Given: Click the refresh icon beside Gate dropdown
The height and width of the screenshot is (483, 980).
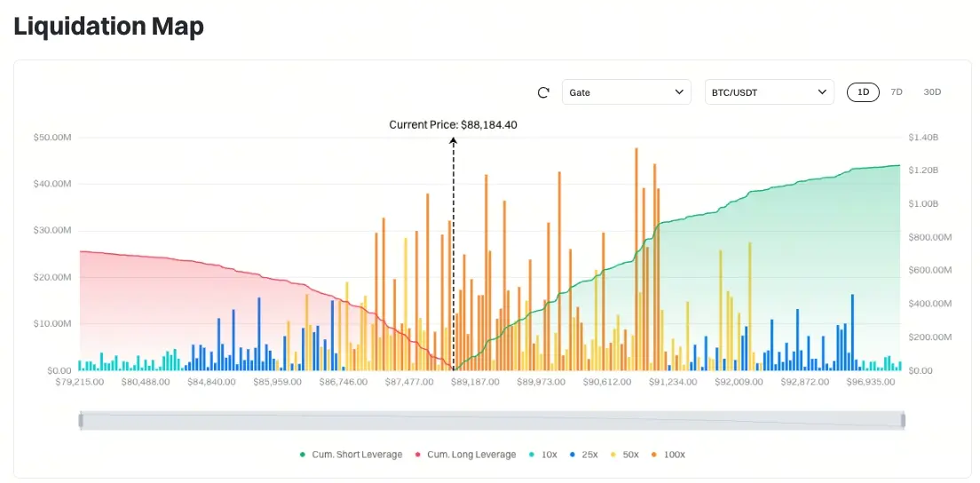Looking at the screenshot, I should coord(544,92).
